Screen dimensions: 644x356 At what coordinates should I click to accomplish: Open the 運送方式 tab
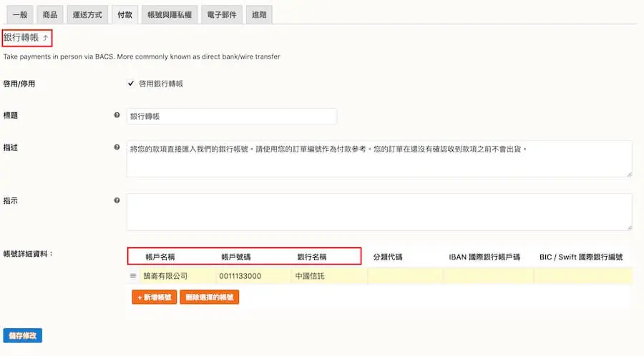[87, 15]
